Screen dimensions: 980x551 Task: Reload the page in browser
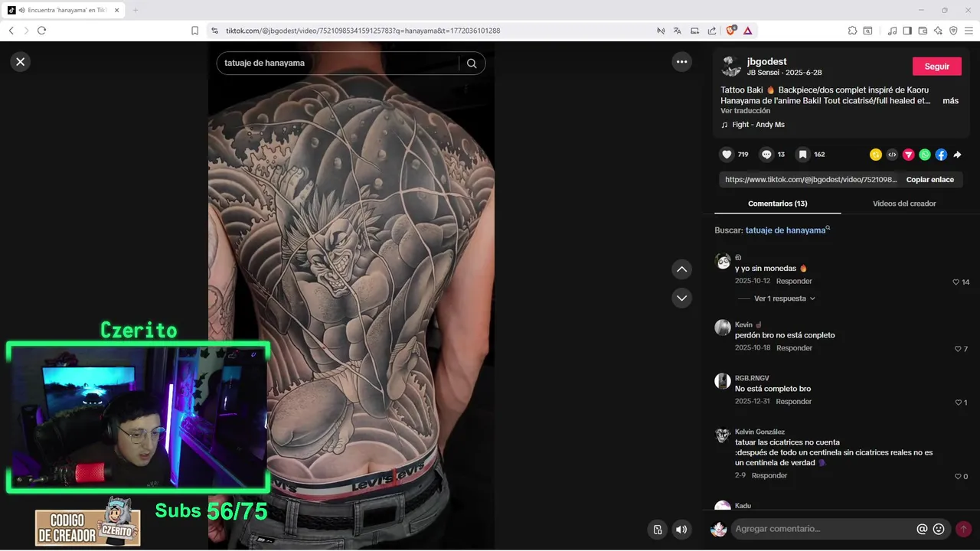coord(41,31)
